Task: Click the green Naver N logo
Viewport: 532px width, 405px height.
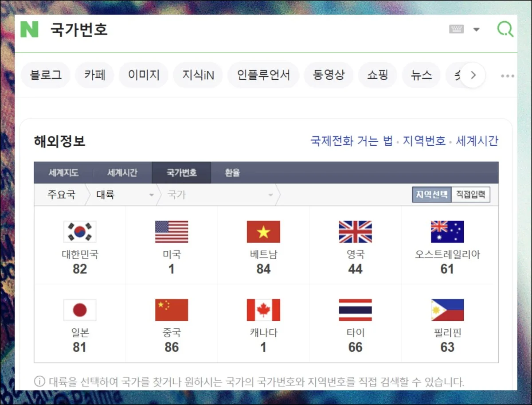Action: (29, 29)
